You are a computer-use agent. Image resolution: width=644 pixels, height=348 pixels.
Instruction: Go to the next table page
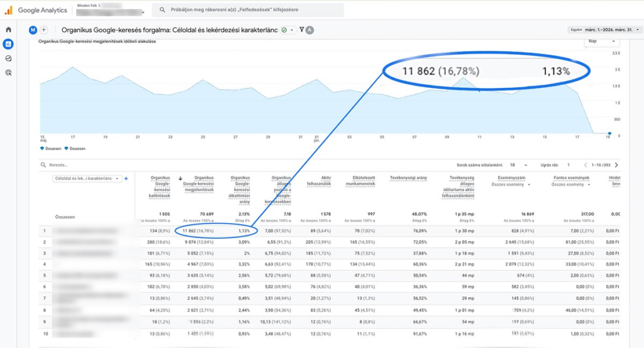[616, 165]
